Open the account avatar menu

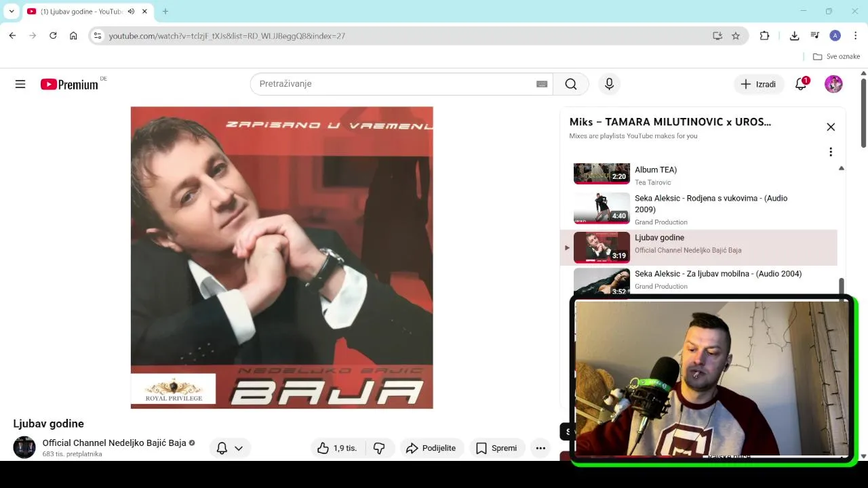(x=833, y=84)
